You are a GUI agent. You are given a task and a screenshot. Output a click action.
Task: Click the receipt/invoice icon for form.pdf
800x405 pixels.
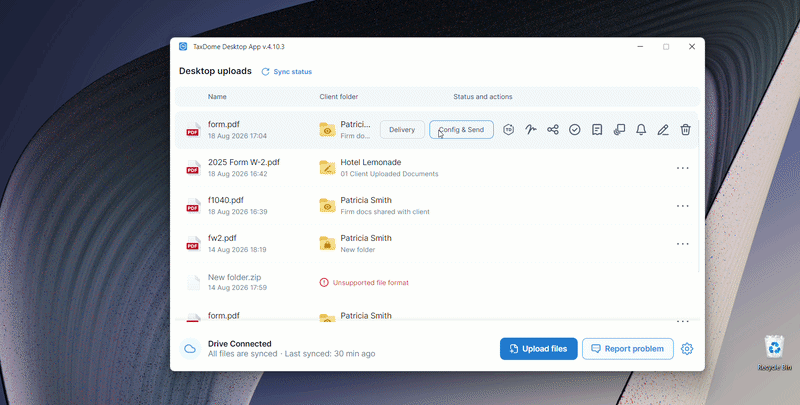point(597,130)
